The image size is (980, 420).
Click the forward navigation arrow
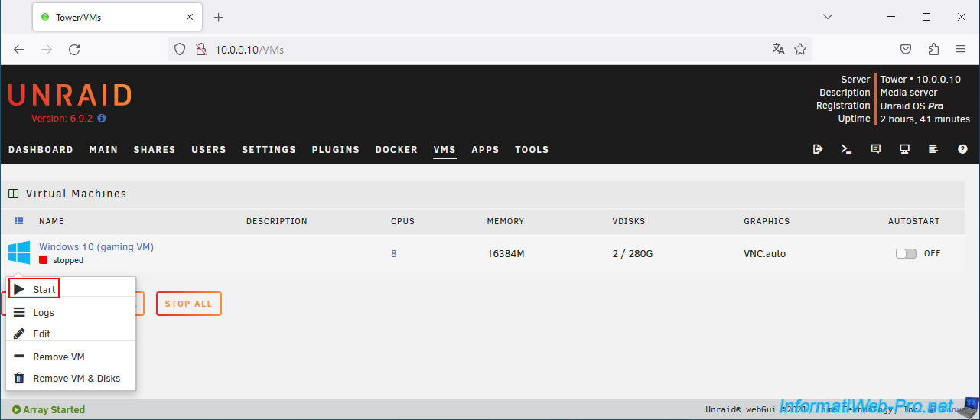[47, 49]
